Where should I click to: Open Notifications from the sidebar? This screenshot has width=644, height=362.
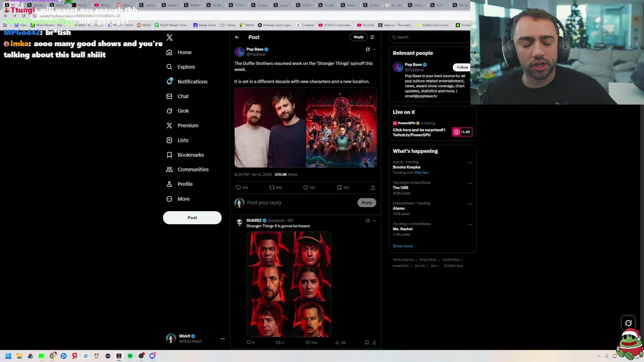click(187, 81)
